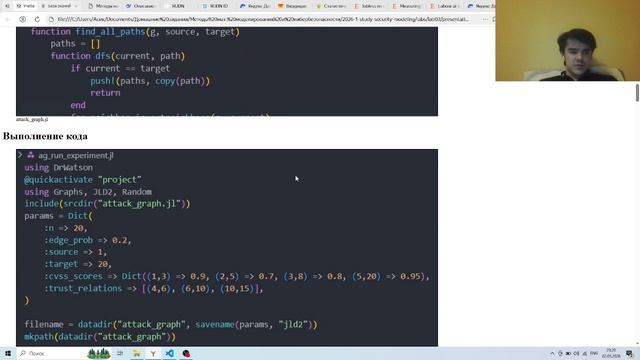Screen dimensions: 640x360
Task: Click the line 'using Graphs, JLD2, Random'
Action: click(88, 192)
